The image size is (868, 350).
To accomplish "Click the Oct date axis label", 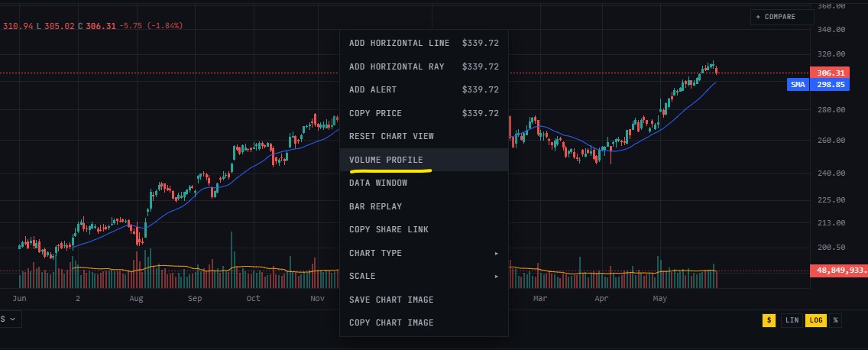I will [x=253, y=299].
